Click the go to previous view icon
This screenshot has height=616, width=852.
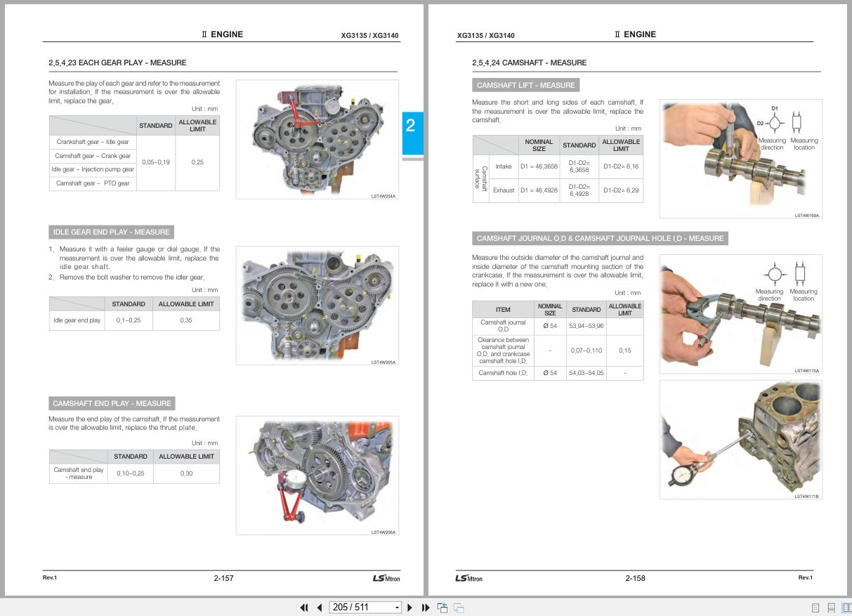(443, 608)
